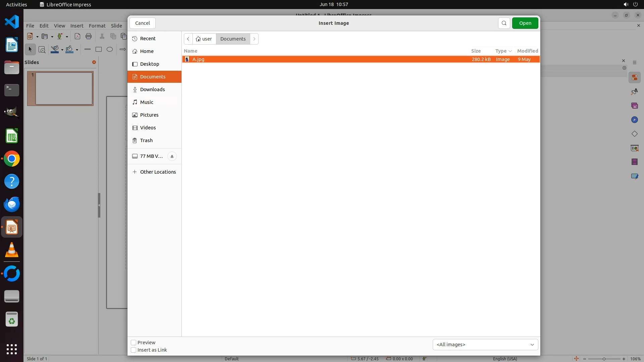Viewport: 644px width, 362px height.
Task: Navigate forward with the path bar right chevron
Action: pyautogui.click(x=254, y=39)
